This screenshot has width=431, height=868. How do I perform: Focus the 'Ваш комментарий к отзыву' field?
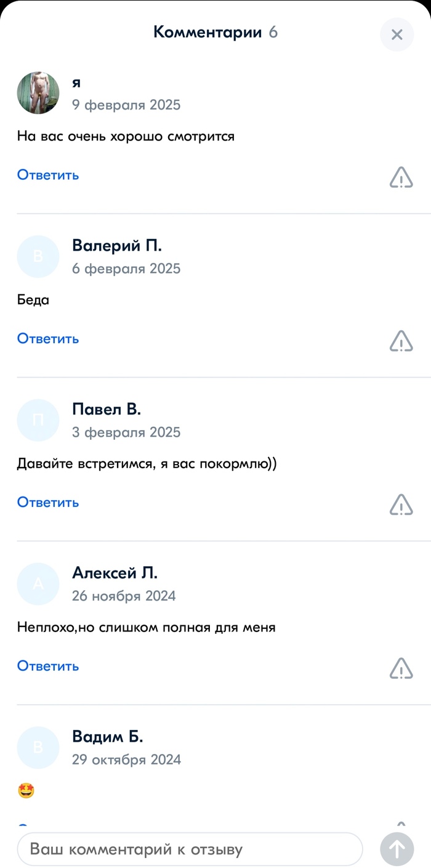click(190, 850)
